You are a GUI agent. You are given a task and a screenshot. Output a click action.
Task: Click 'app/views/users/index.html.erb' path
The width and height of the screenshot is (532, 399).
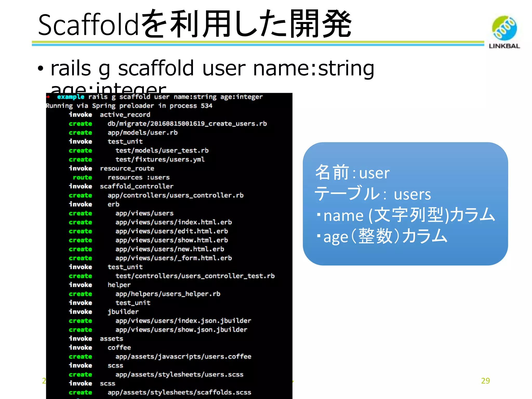174,222
